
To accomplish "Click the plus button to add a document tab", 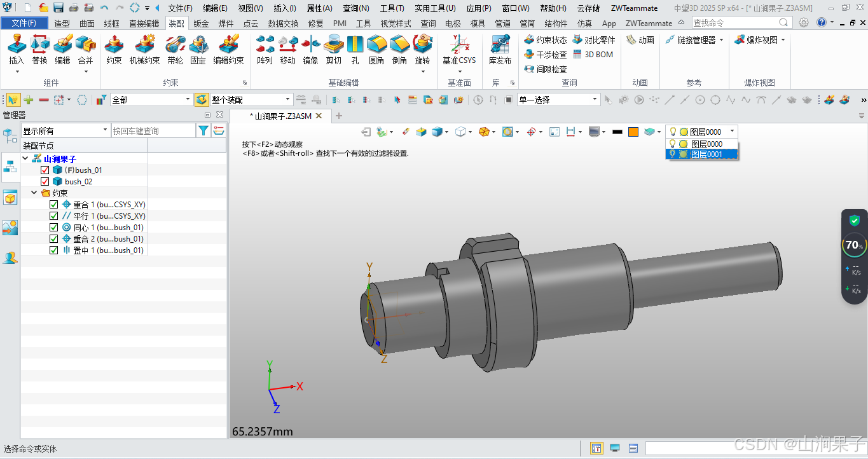I will click(339, 116).
